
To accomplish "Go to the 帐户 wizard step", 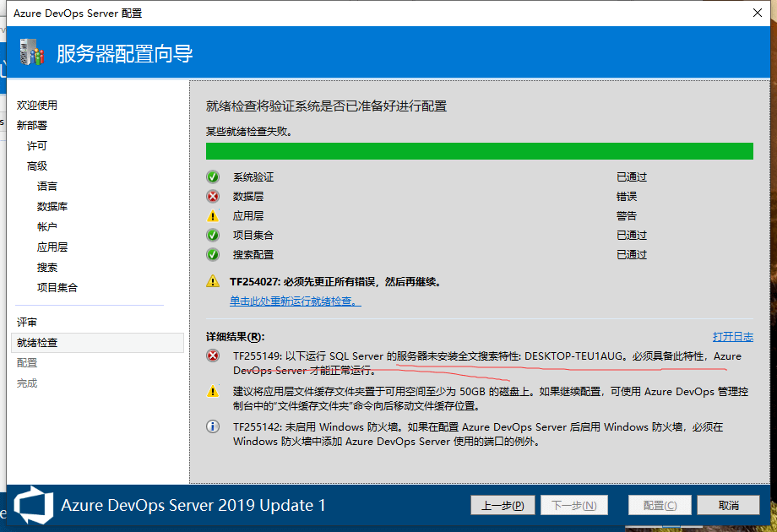I will 47,227.
